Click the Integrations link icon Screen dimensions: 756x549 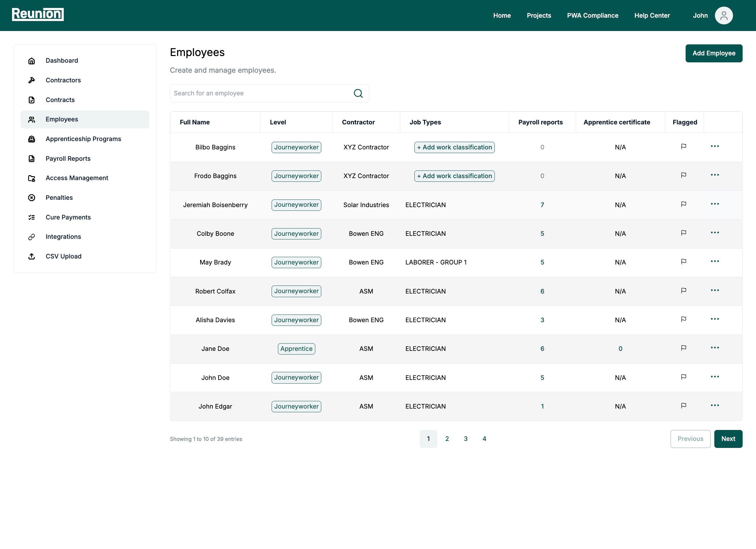[x=32, y=237]
